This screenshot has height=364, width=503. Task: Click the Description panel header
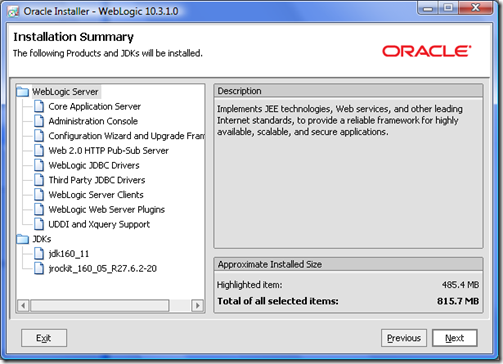[348, 91]
